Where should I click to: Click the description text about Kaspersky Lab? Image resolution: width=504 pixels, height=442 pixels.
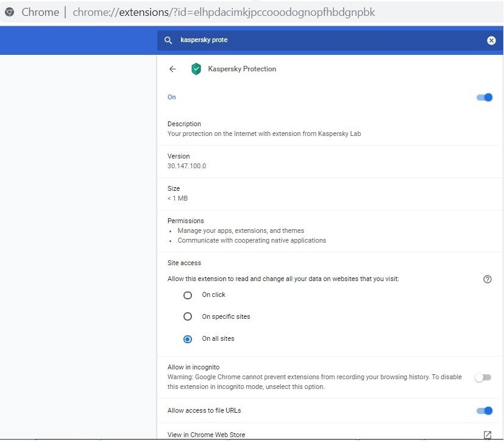(264, 134)
